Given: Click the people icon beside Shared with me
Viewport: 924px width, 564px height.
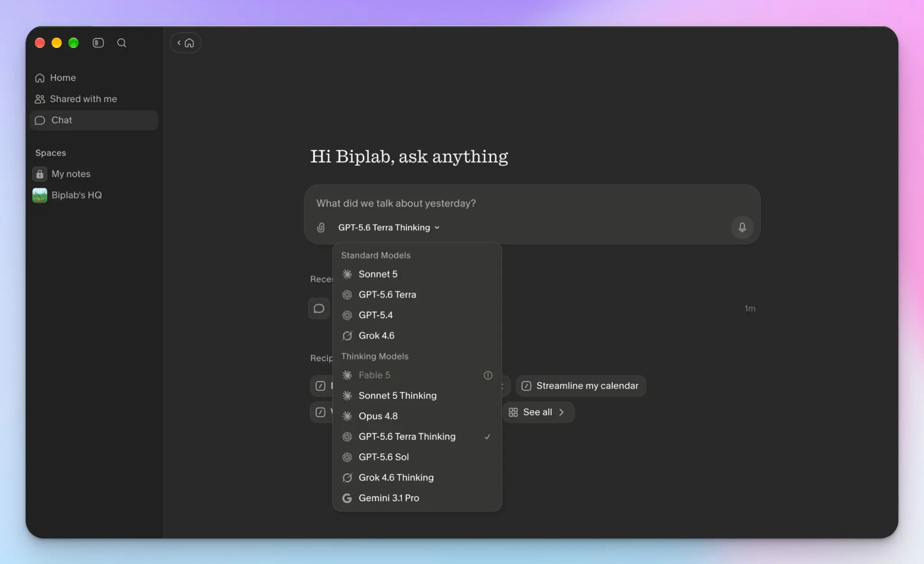Looking at the screenshot, I should 40,99.
